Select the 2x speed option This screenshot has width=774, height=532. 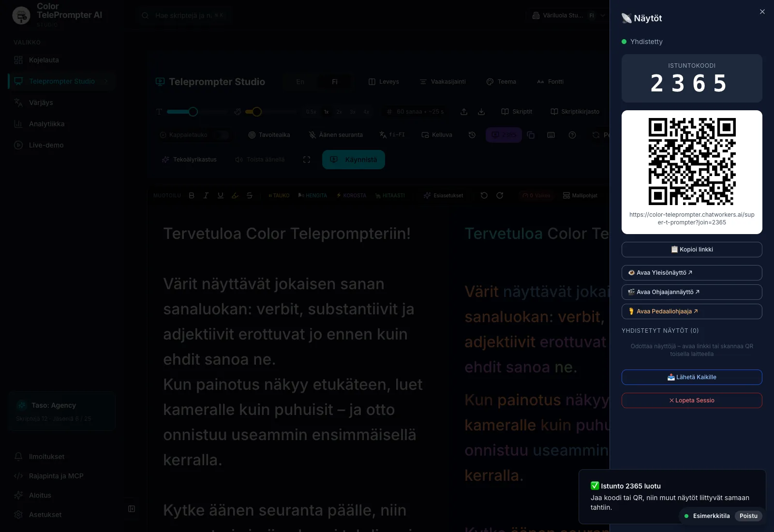pos(340,112)
